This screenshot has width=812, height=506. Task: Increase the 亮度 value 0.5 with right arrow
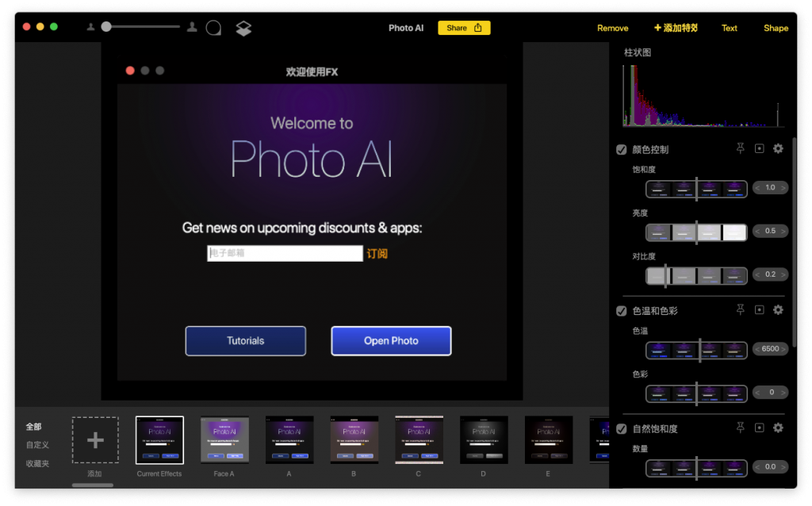[x=783, y=231]
